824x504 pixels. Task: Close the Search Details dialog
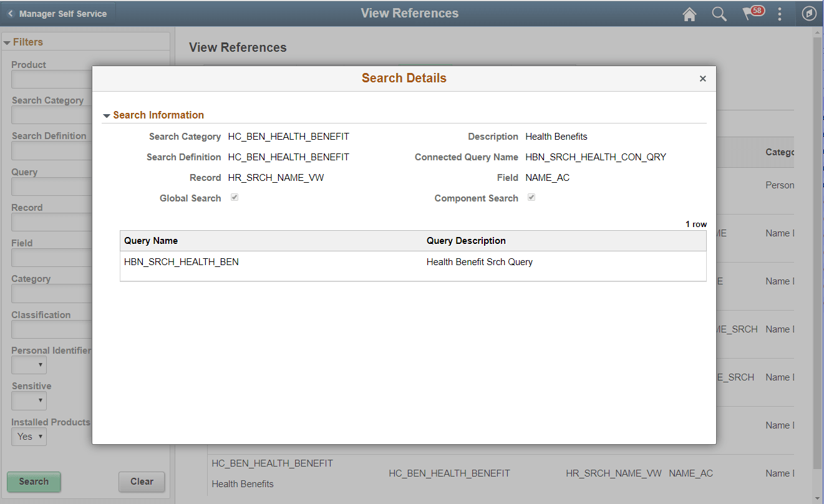pyautogui.click(x=702, y=79)
